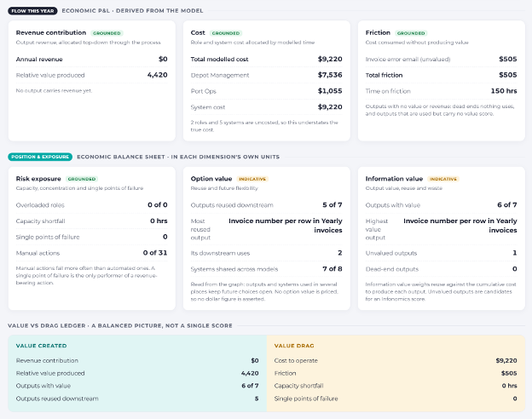Click the VALUE DRAG heading
This screenshot has height=419, width=532.
coord(294,346)
